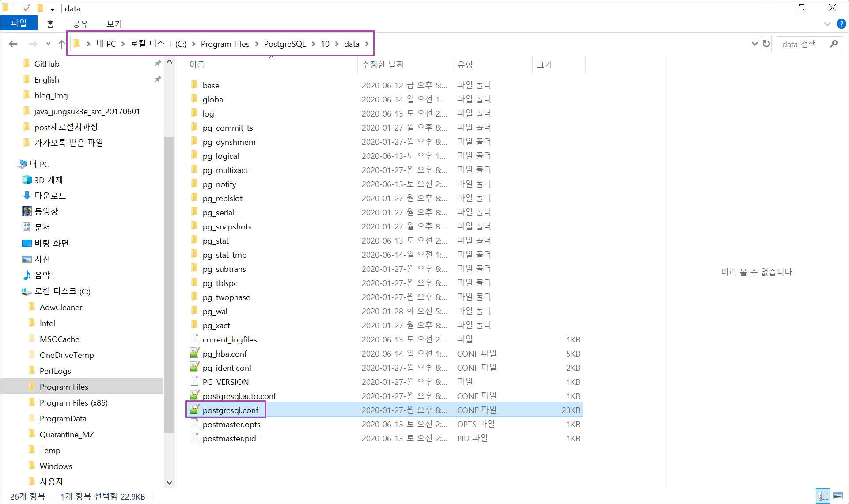Expand chevron after PostgreSQL breadcrumb
Screen dimensions: 849x504
[x=313, y=44]
